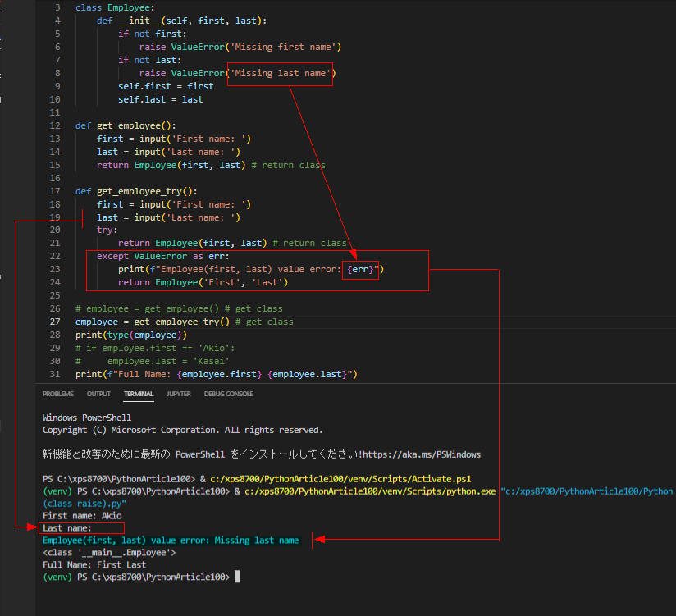Switch to the PROBLEMS panel tab
This screenshot has height=616, width=676.
(x=58, y=394)
